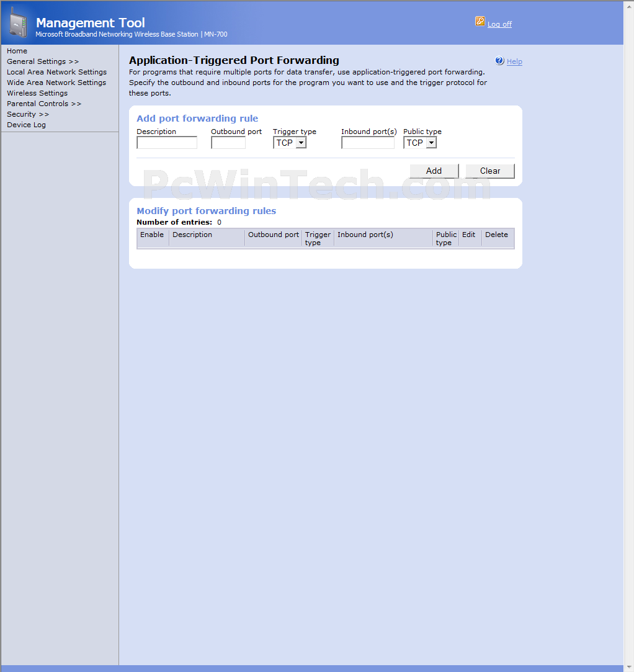Click the Edit column header
This screenshot has height=672, width=634.
(x=468, y=235)
